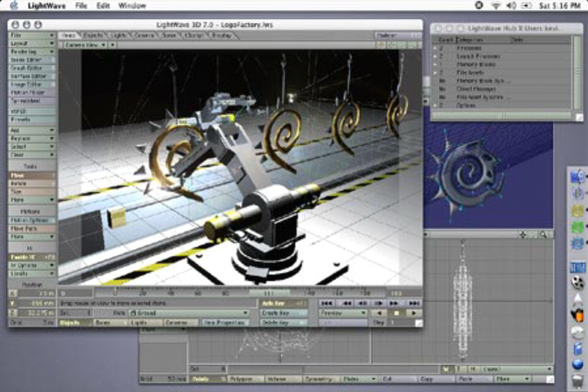Click the Create Key button
This screenshot has height=392, width=588.
[x=284, y=313]
